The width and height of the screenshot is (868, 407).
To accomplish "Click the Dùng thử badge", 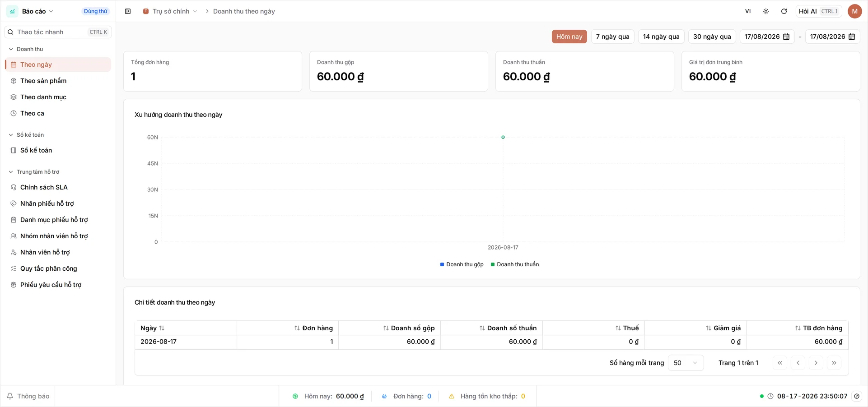I will tap(96, 11).
